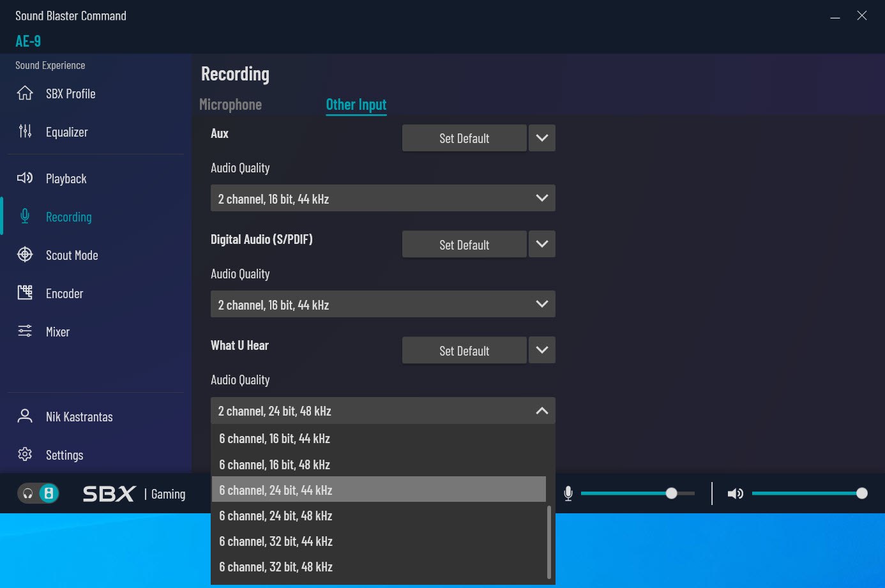The image size is (885, 588).
Task: Set Digital Audio (S/PDIF) as default
Action: 464,245
